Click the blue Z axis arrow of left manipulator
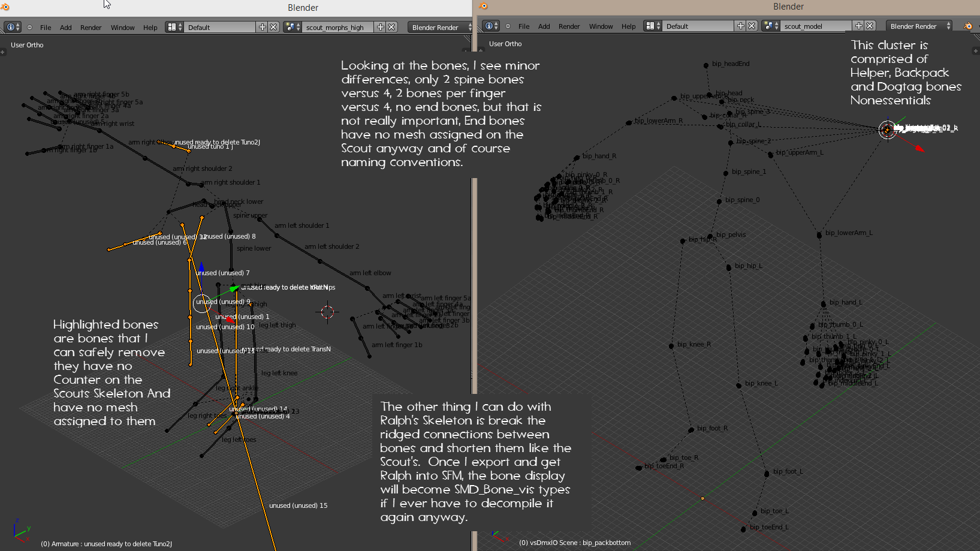This screenshot has width=980, height=551. tap(201, 267)
